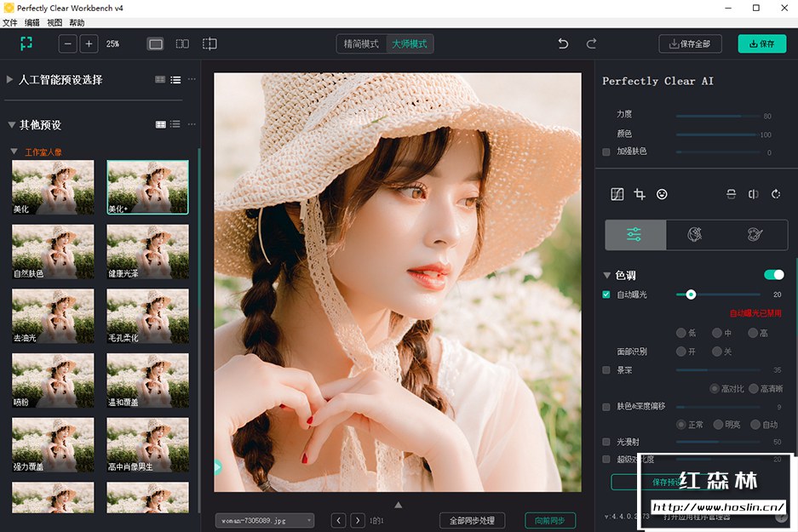
Task: Click the 保存全部 button
Action: [691, 43]
